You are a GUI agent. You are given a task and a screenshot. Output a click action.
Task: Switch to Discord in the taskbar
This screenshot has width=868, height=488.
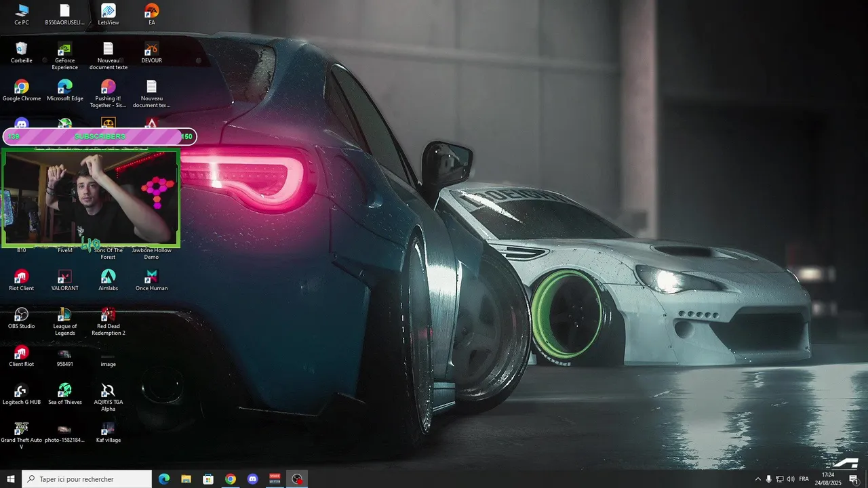[x=253, y=479]
